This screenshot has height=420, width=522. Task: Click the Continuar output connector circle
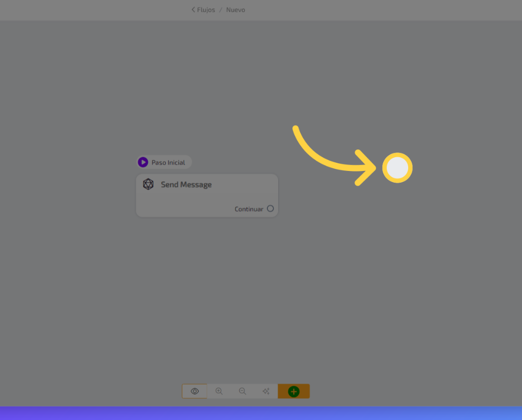tap(270, 209)
